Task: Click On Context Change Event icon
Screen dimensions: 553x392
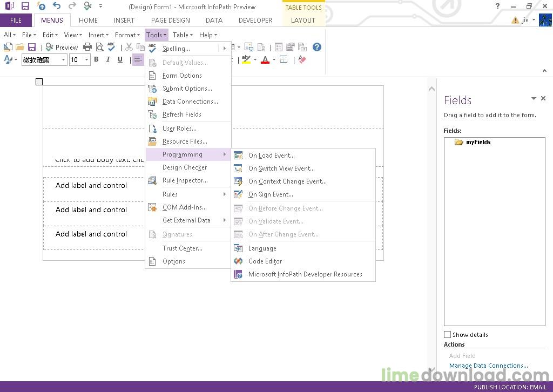Action: [238, 181]
